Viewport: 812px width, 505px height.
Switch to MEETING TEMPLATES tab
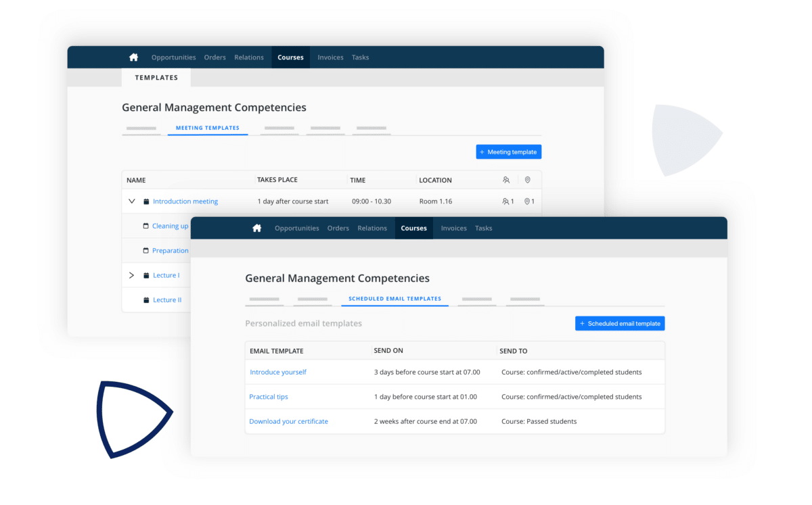[208, 128]
